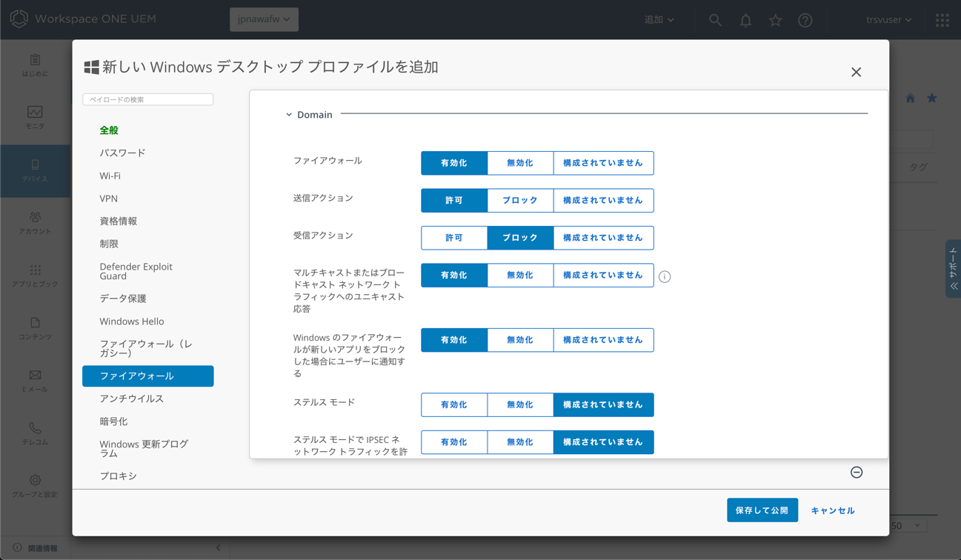The height and width of the screenshot is (560, 961).
Task: Open コンテンツ sidebar section
Action: [x=35, y=328]
